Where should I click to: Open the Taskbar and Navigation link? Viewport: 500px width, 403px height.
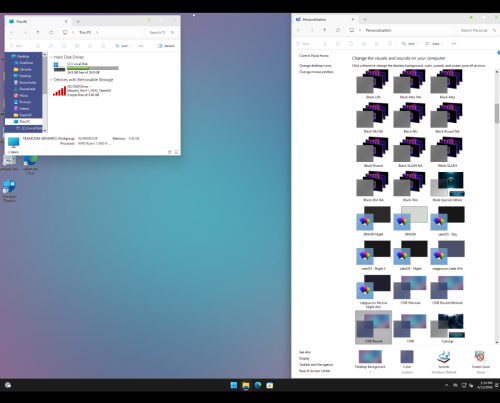(316, 364)
